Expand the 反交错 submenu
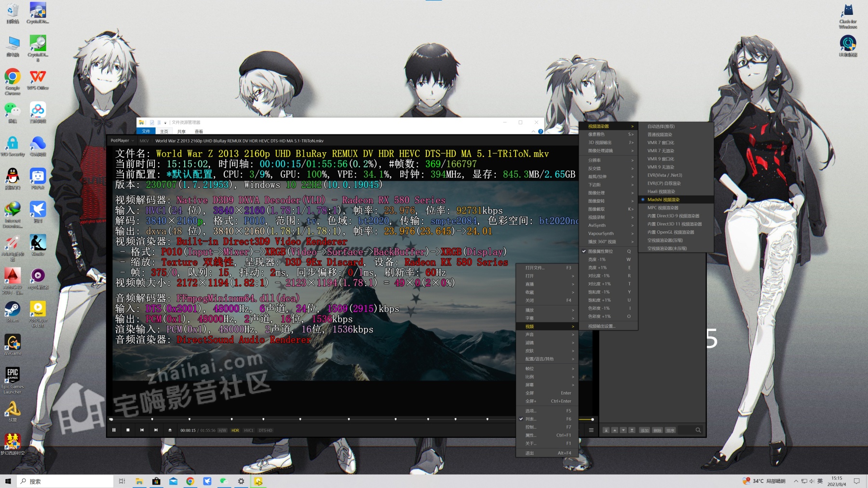868x488 pixels. point(609,169)
